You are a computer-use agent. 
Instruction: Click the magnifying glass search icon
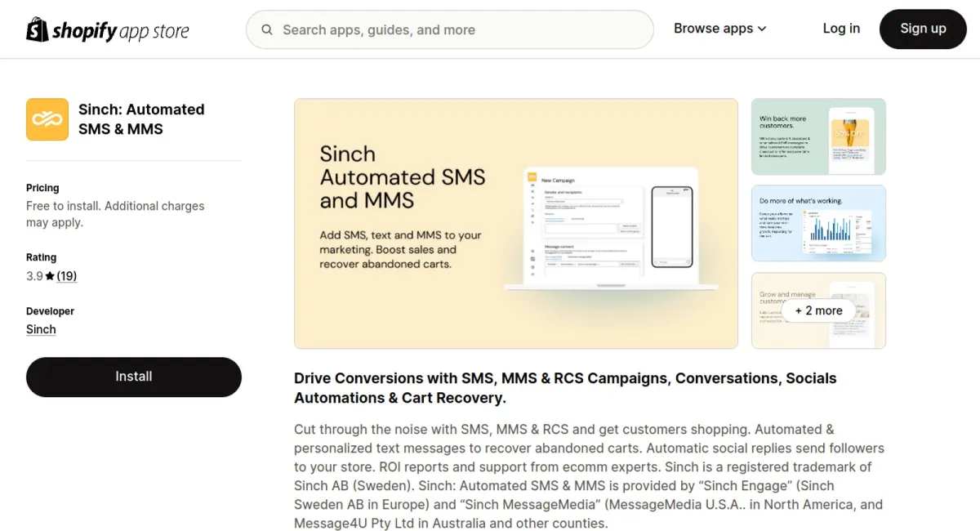point(267,29)
